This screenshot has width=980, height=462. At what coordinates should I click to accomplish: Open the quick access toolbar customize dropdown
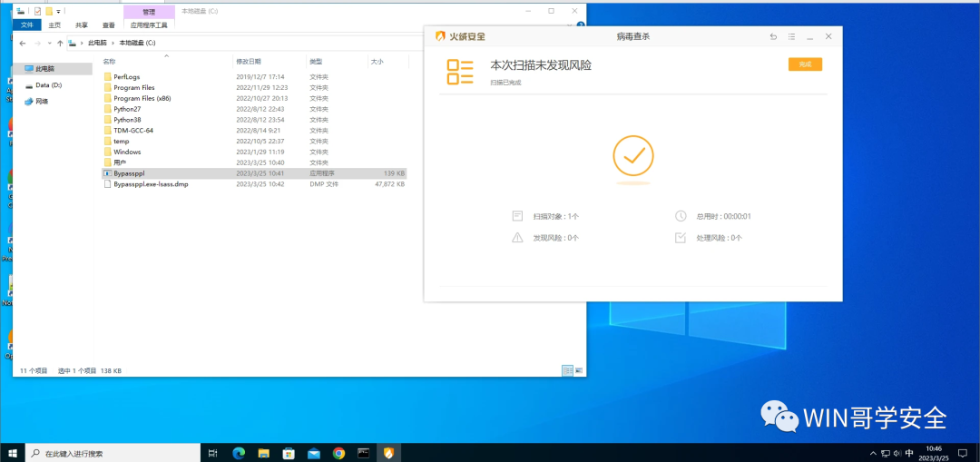point(59,11)
